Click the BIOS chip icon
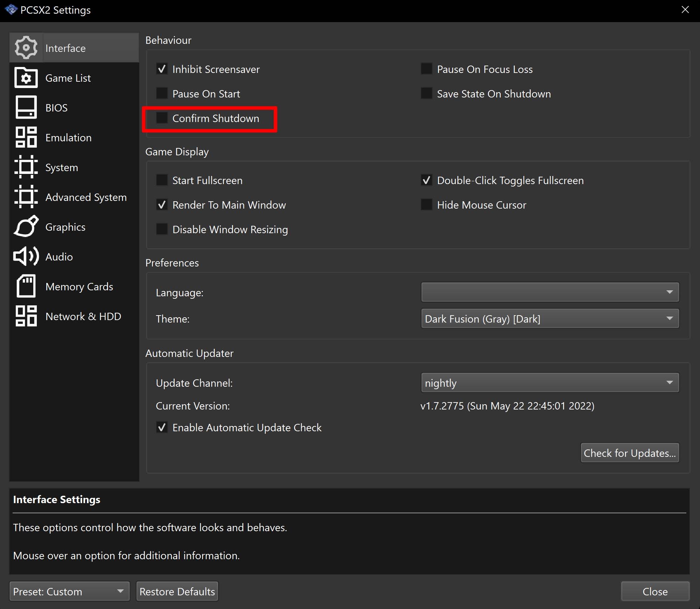This screenshot has width=700, height=609. tap(26, 107)
